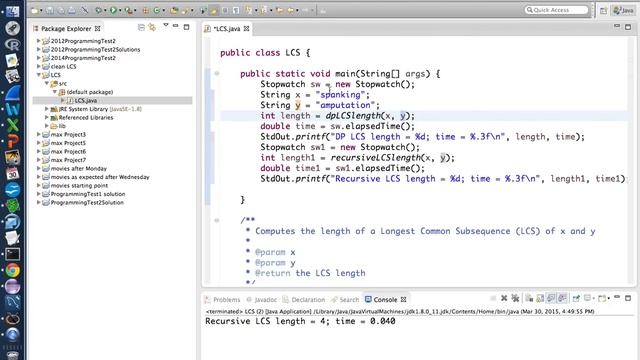The width and height of the screenshot is (640, 360).
Task: Click the Launchpad rocket icon in the Dock
Action: click(x=12, y=28)
